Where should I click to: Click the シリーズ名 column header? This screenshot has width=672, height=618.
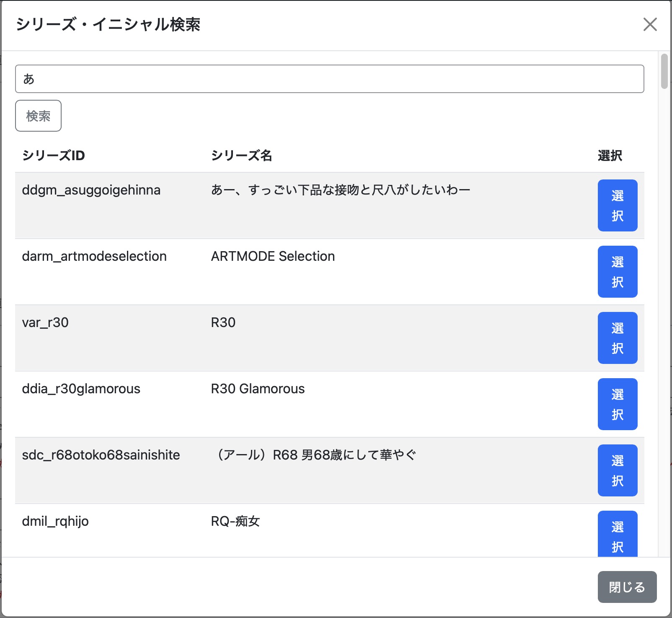[x=242, y=156]
